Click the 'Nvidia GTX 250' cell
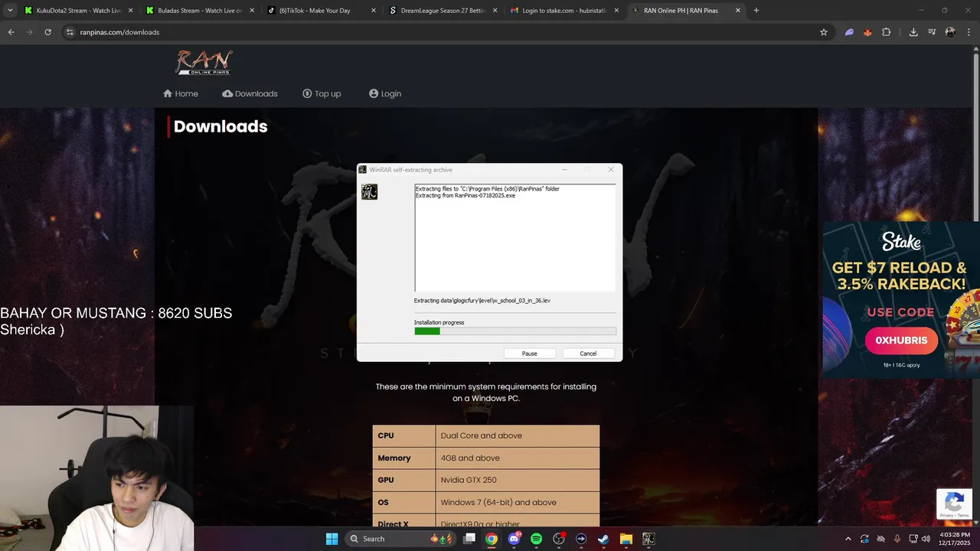Screen dimensions: 980x551 518,480
